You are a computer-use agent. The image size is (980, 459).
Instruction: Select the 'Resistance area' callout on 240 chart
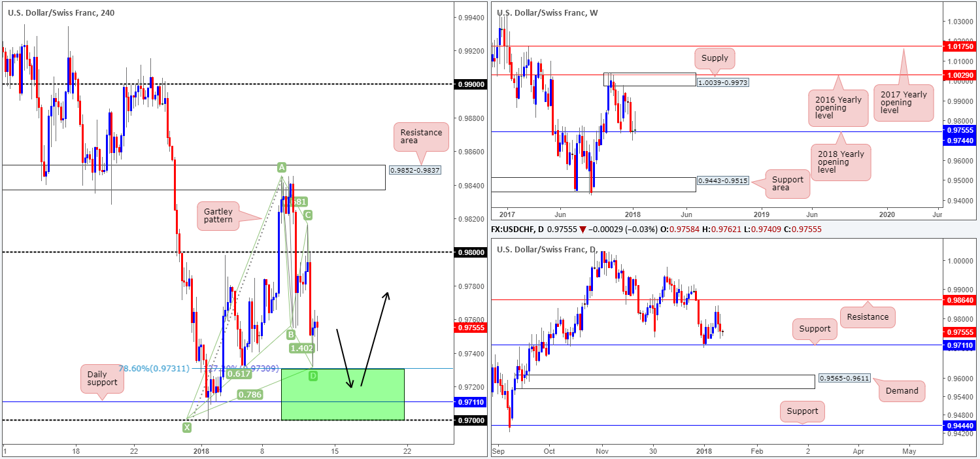[421, 138]
